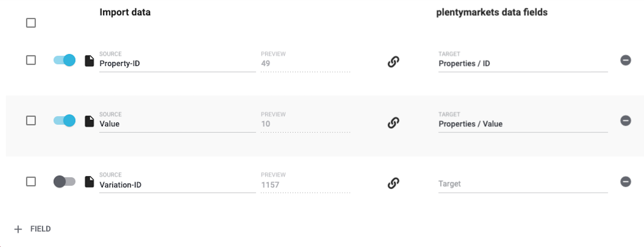Open the Properties / ID target dropdown
Image resolution: width=644 pixels, height=247 pixels.
pyautogui.click(x=522, y=63)
